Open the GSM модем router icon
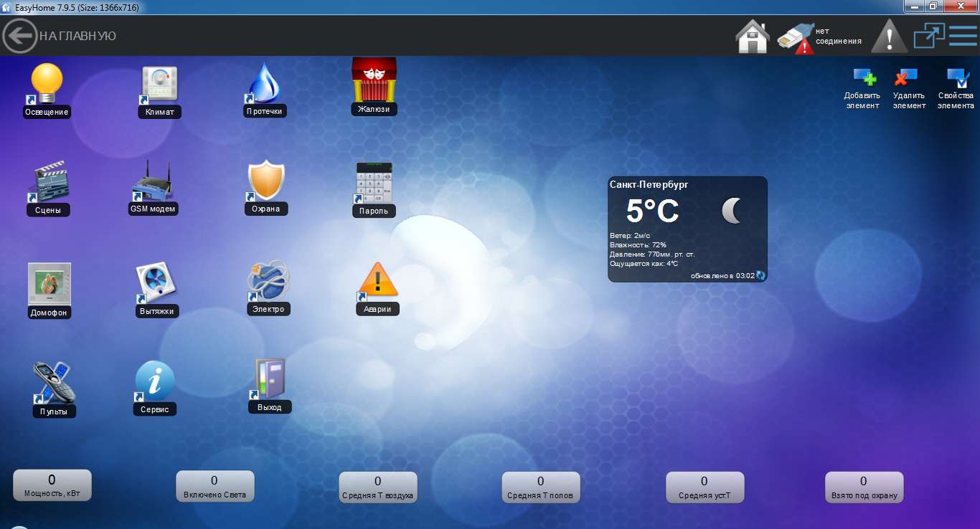 [153, 182]
